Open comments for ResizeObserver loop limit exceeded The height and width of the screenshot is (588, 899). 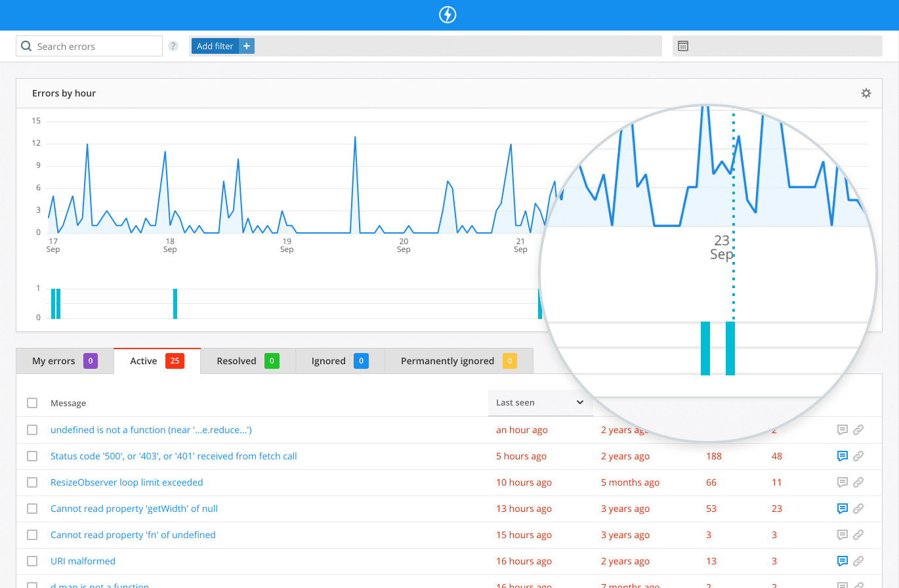[x=843, y=482]
